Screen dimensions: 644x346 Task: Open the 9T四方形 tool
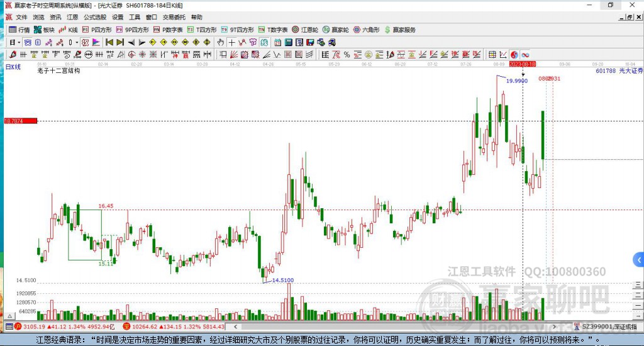237,30
